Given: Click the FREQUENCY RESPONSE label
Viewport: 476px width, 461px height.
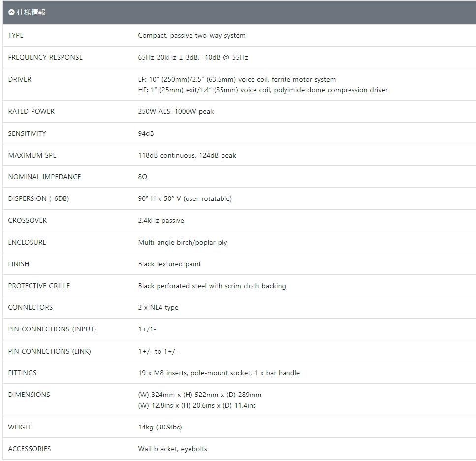Looking at the screenshot, I should pos(45,58).
